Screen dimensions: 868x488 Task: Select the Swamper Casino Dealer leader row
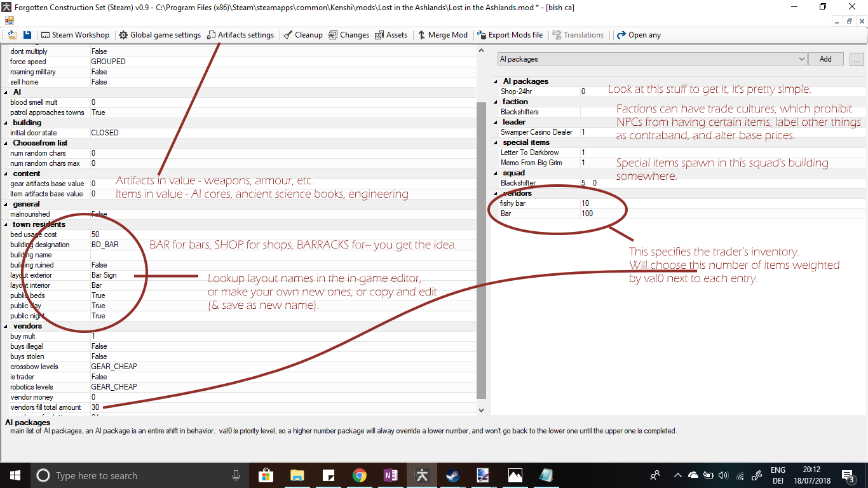680,132
